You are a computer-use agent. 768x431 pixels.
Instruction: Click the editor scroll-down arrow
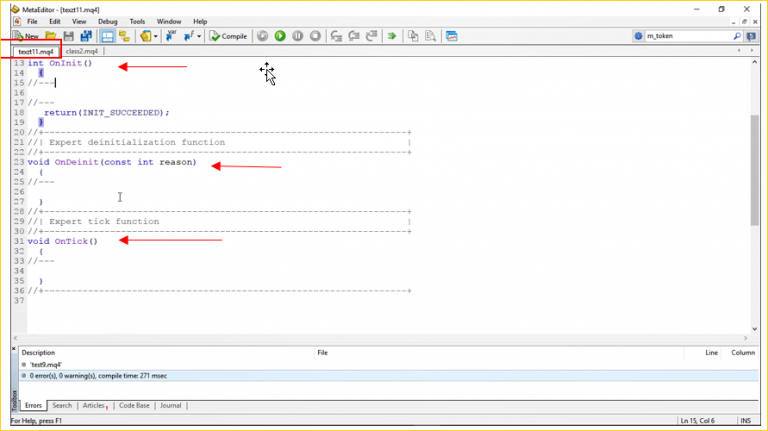tap(754, 329)
